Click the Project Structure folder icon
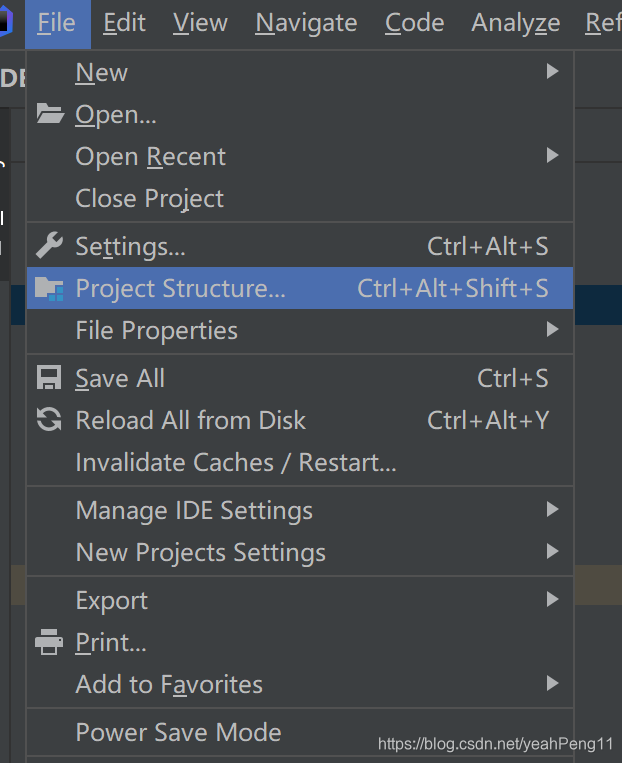 [x=50, y=288]
